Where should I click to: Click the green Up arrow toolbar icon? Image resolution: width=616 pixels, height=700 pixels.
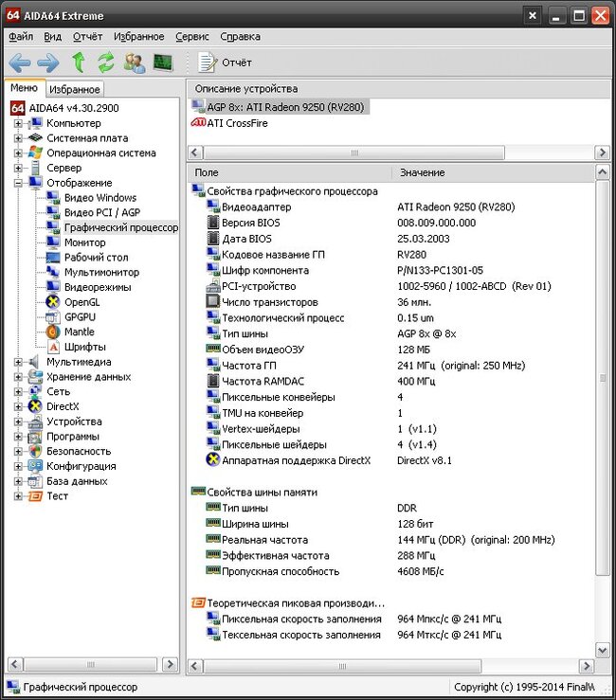coord(79,63)
